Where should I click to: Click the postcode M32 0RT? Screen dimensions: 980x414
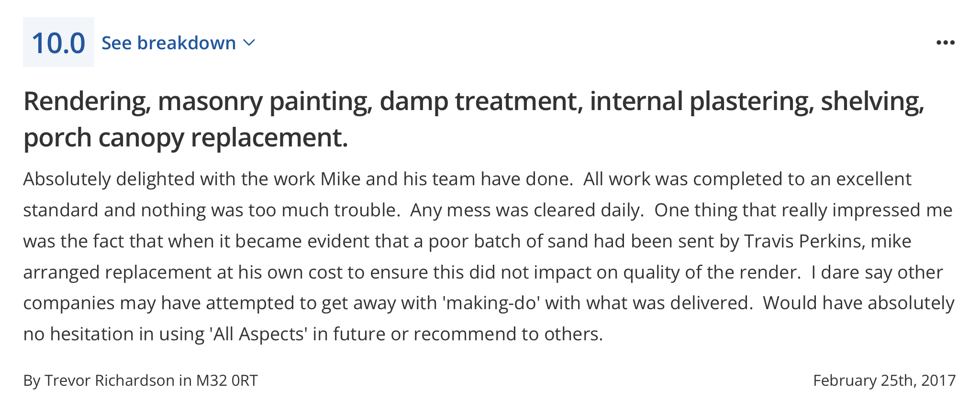point(227,380)
